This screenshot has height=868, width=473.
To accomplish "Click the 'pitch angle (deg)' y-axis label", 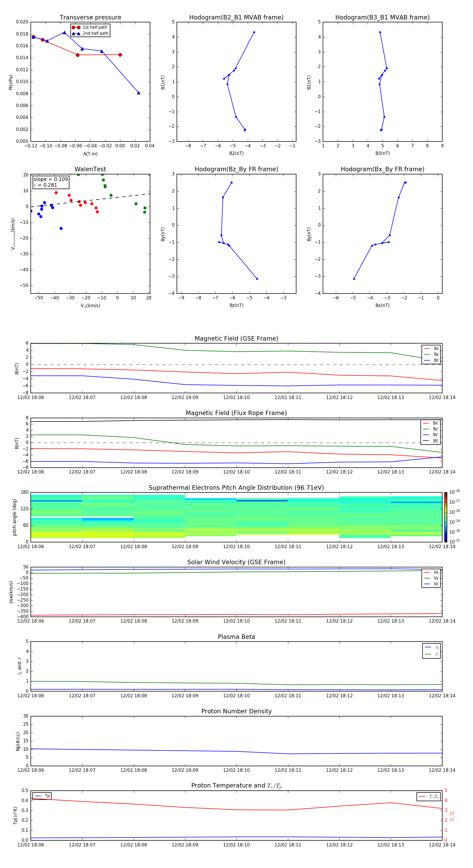I will coord(14,517).
